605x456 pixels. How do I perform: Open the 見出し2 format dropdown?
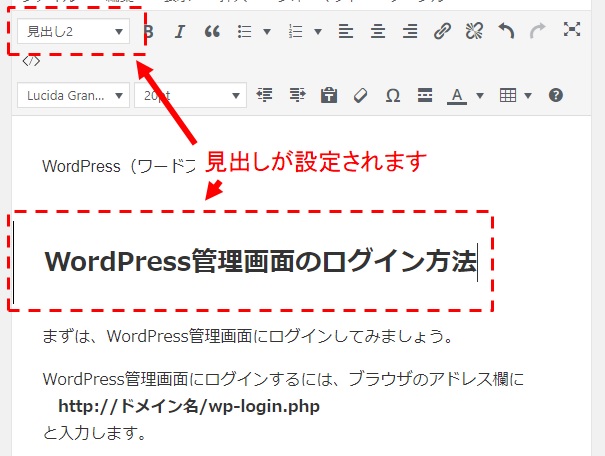coord(73,31)
